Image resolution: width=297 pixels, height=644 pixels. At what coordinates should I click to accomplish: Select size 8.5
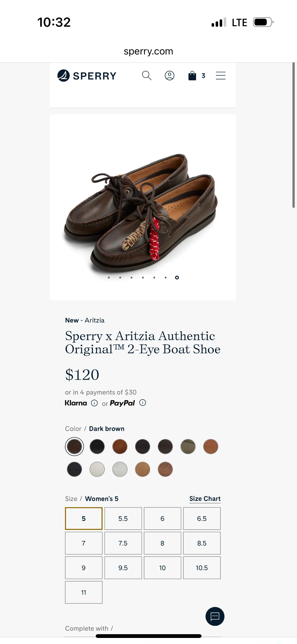[202, 543]
